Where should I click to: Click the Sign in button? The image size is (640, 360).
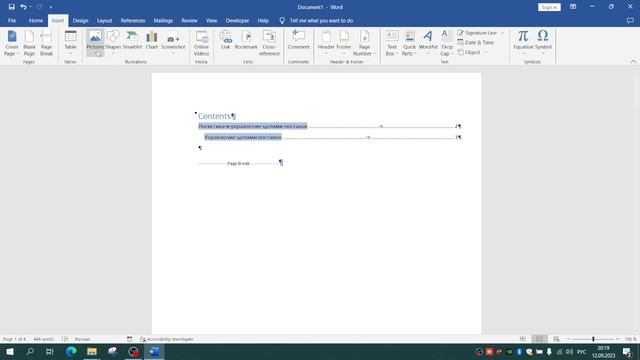click(549, 7)
